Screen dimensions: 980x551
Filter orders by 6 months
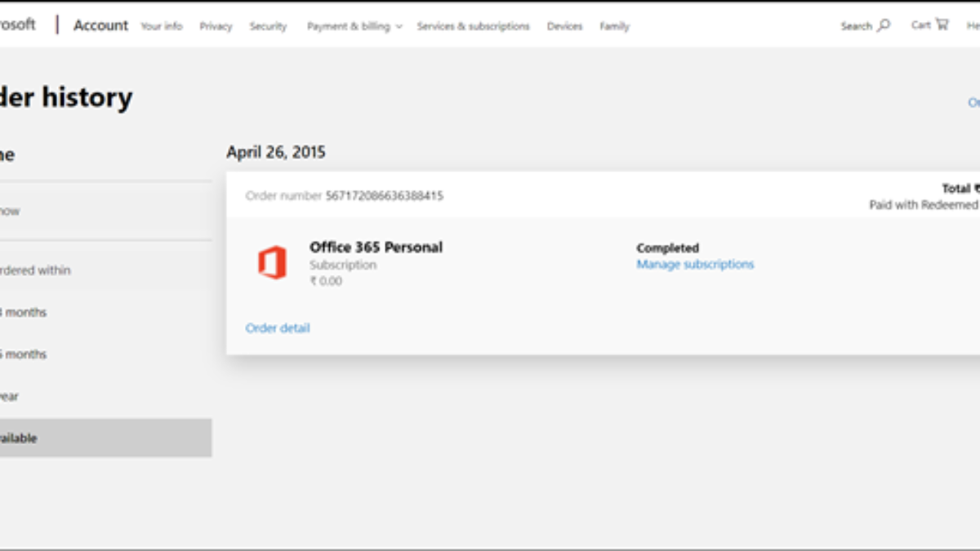(x=24, y=354)
